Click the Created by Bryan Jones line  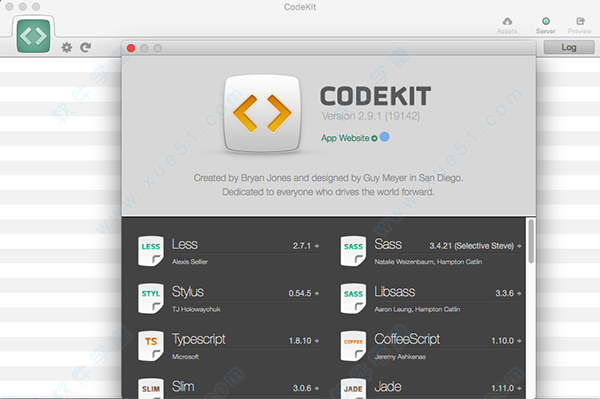(328, 178)
